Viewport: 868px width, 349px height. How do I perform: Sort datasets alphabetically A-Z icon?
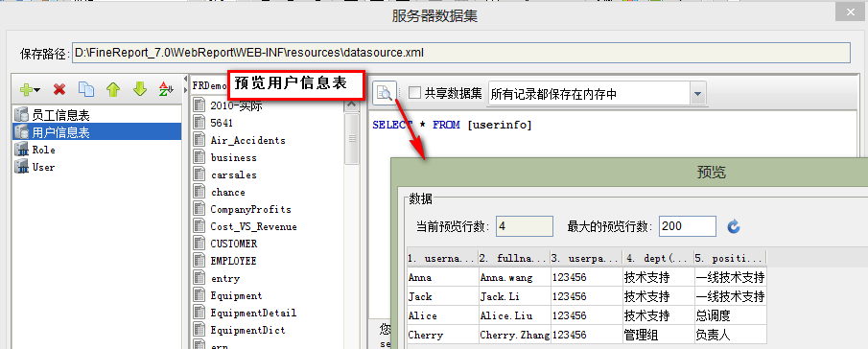[x=166, y=89]
